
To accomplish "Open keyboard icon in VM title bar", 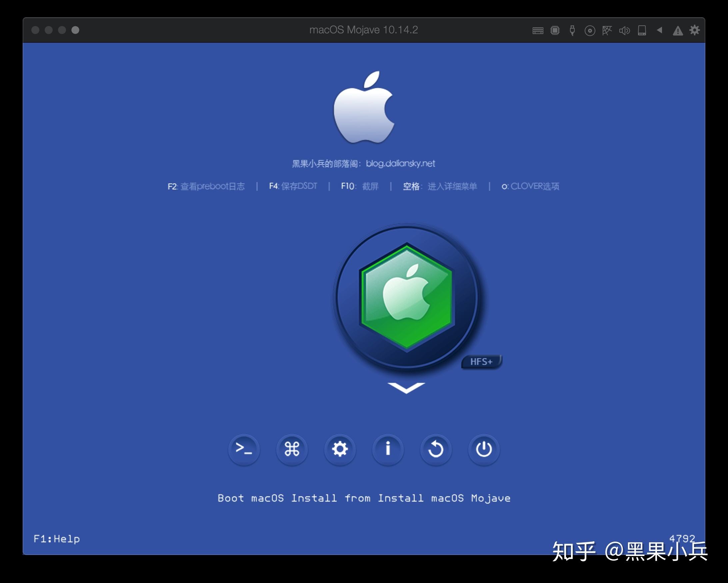I will 538,31.
